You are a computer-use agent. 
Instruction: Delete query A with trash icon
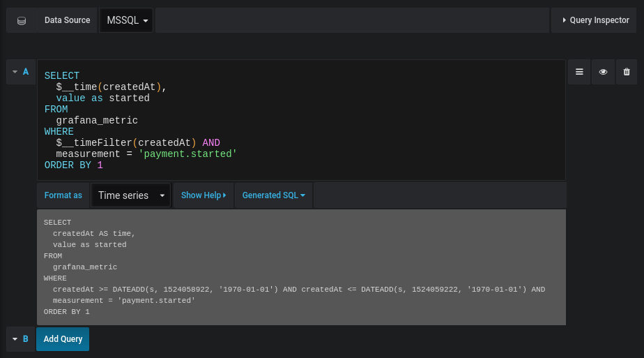pos(627,72)
